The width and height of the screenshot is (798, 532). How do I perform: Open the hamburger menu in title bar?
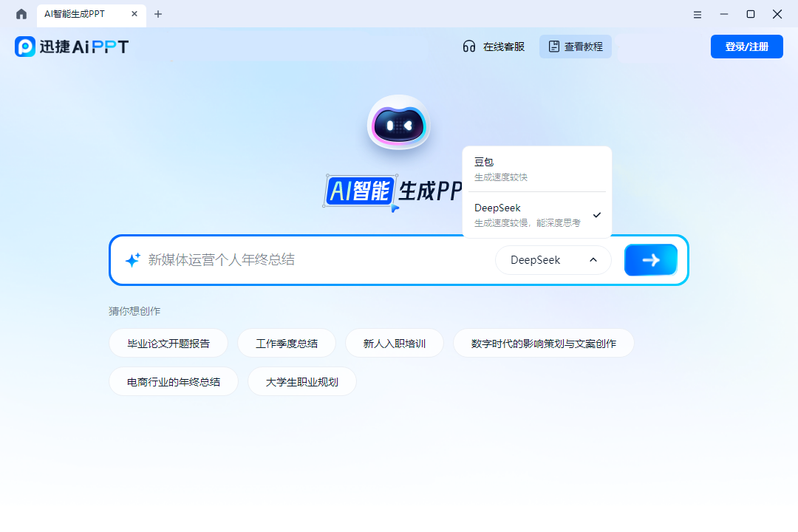(x=698, y=15)
